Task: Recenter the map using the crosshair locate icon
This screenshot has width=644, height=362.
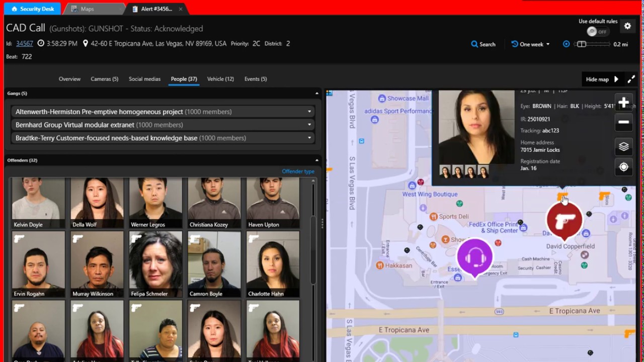Action: pyautogui.click(x=623, y=167)
